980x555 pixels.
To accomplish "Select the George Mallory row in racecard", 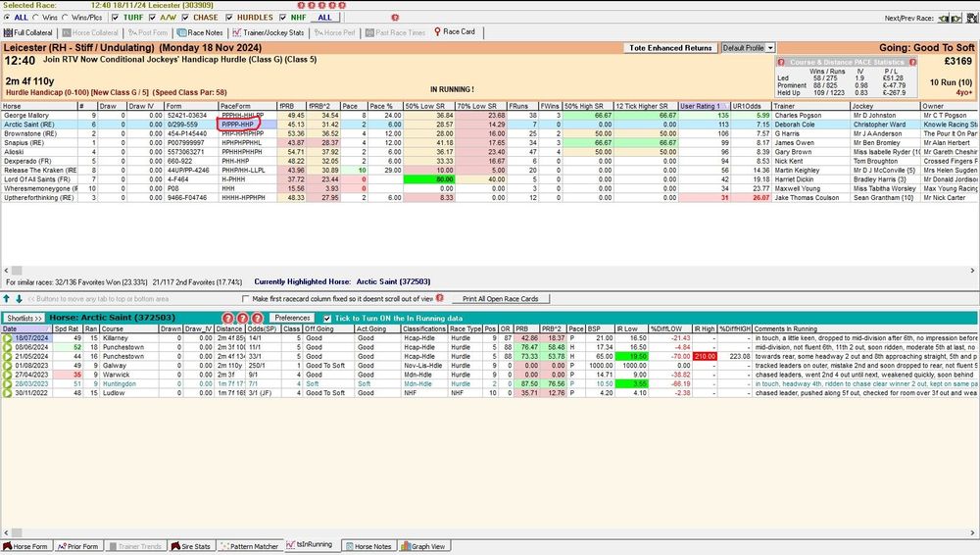I will (489, 116).
